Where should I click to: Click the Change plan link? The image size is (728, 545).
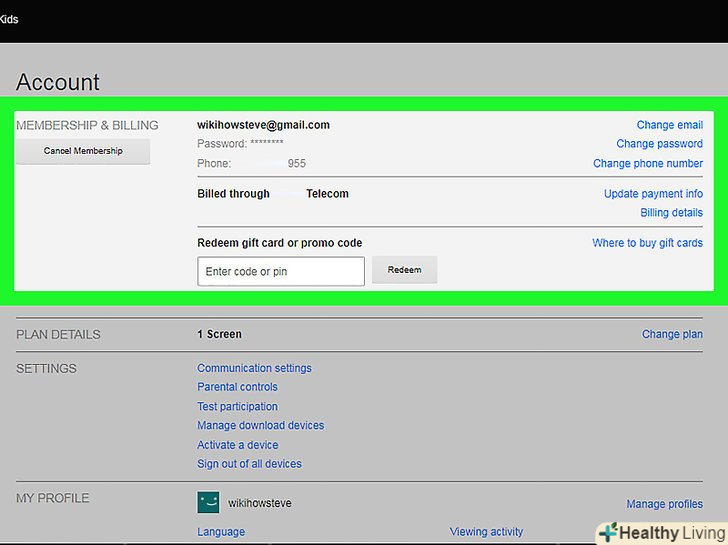[x=672, y=335]
